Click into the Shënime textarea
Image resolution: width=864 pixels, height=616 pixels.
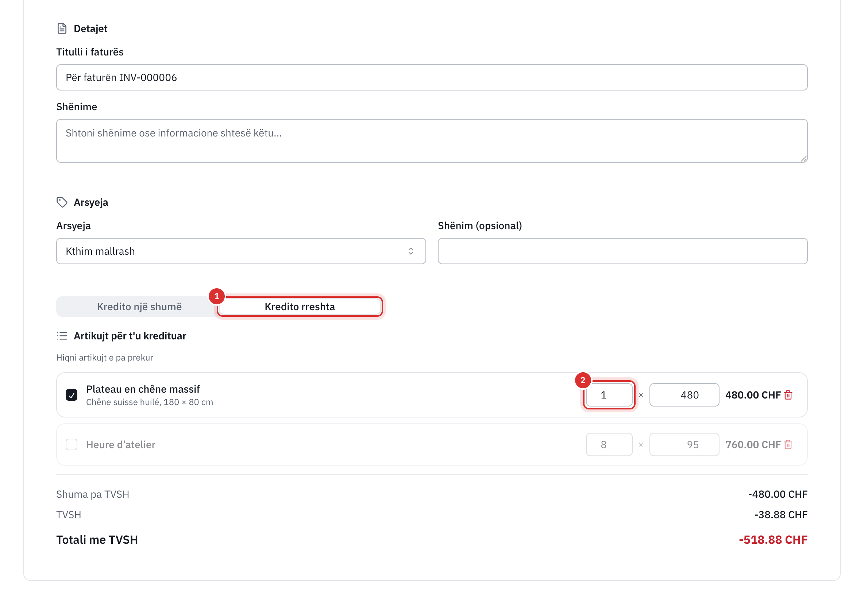(432, 141)
